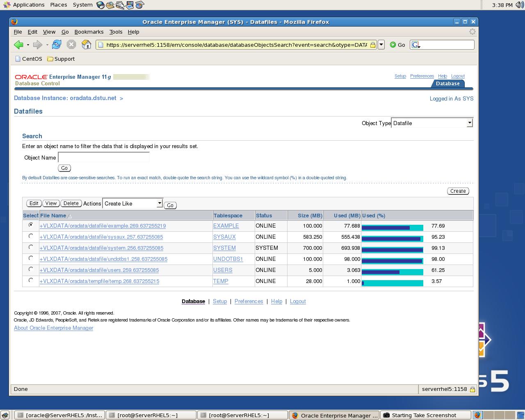The image size is (525, 420).
Task: Select the example.269 datafile radio button
Action: point(31,225)
